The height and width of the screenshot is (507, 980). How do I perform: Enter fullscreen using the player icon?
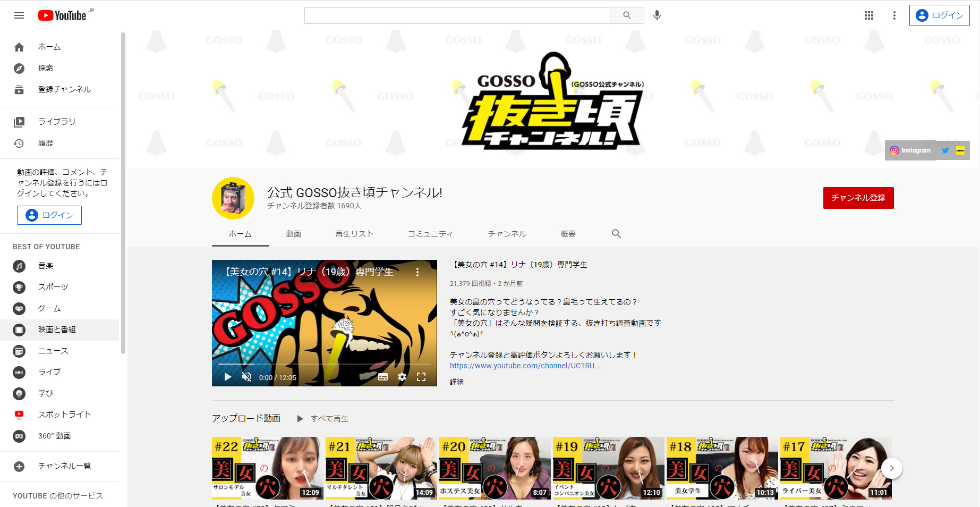pos(422,377)
